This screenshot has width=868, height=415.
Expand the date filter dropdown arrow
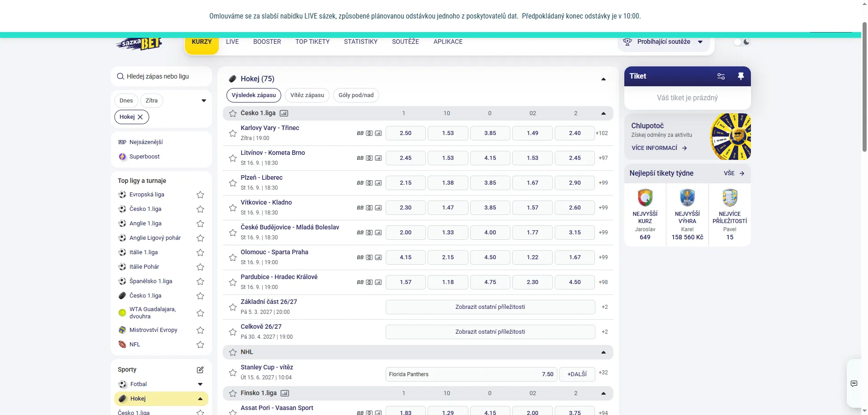coord(203,101)
